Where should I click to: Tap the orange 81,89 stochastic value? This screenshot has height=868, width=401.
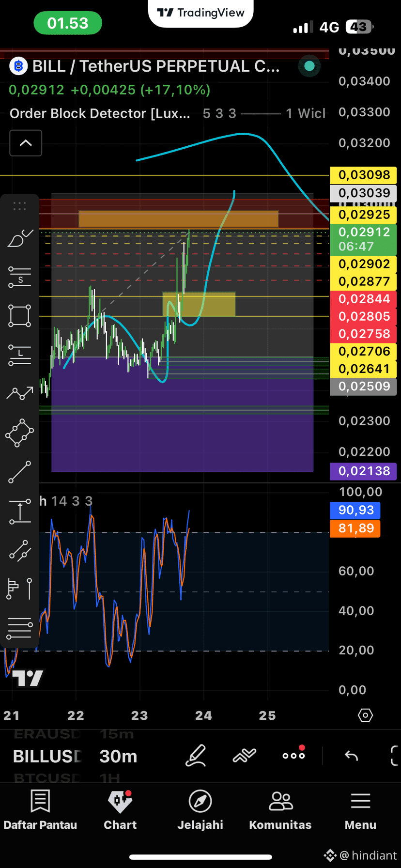tap(355, 528)
